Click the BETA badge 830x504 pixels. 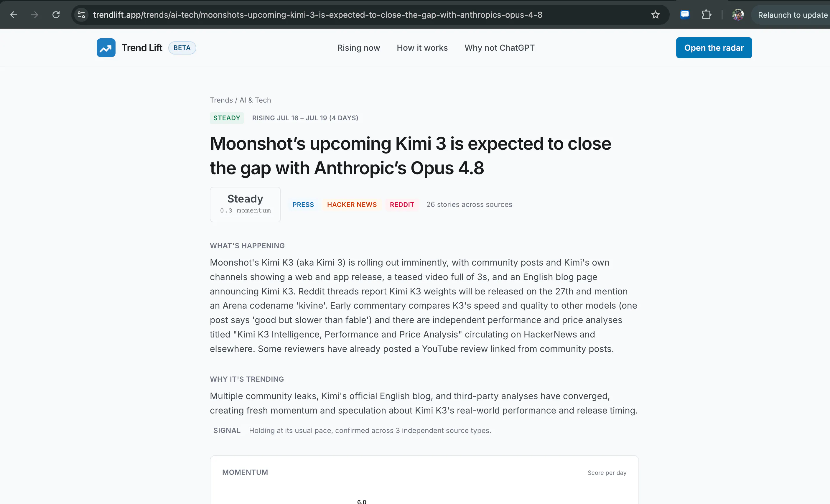coord(182,48)
